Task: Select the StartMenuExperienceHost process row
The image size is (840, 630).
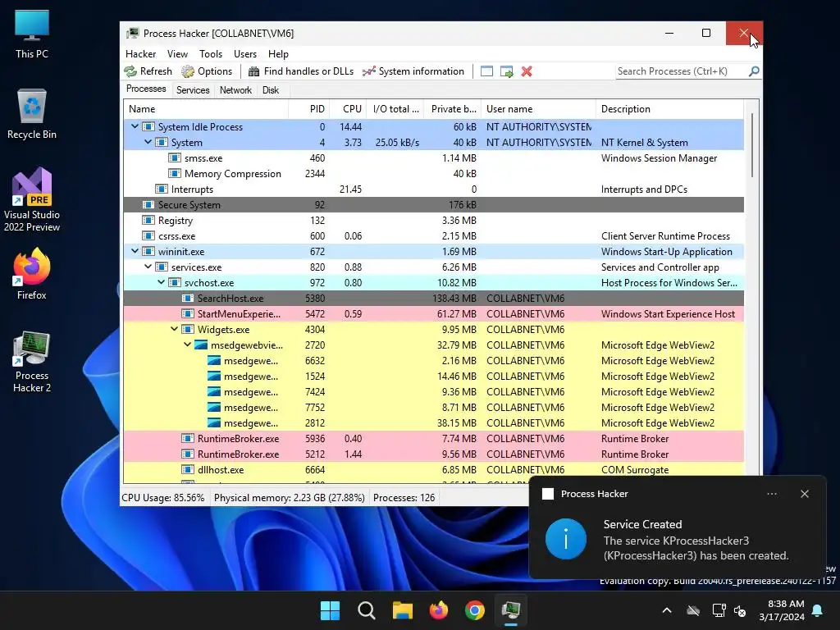Action: (434, 314)
